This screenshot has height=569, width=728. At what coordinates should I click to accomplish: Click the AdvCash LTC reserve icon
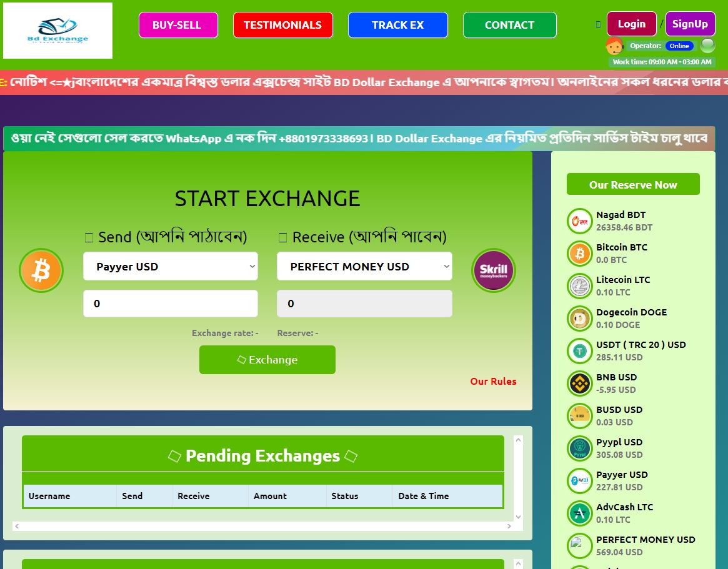[x=579, y=514]
